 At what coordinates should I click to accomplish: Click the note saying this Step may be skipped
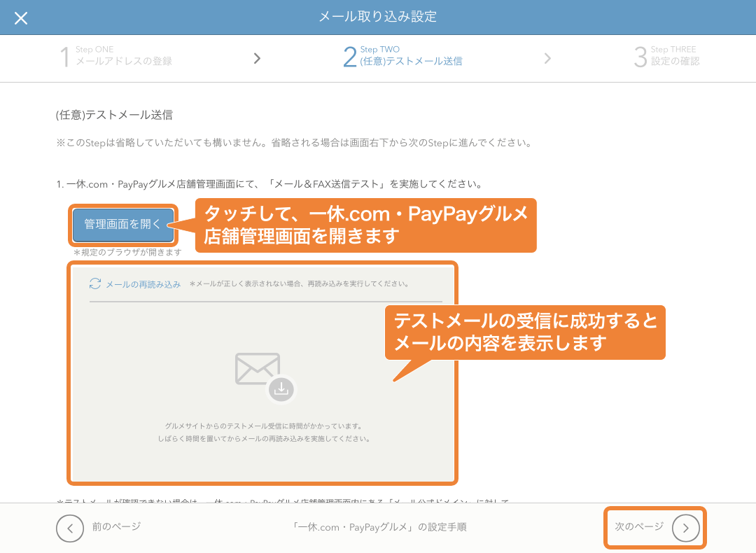point(295,143)
